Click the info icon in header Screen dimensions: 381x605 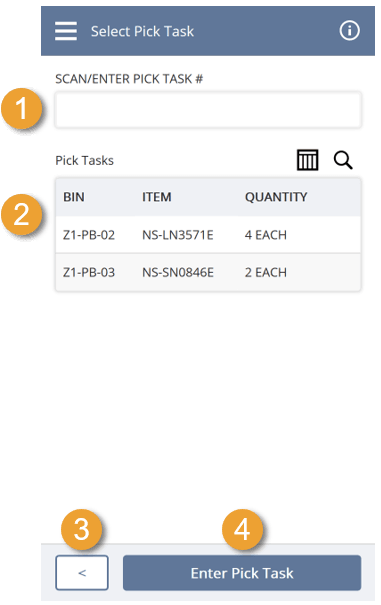[x=349, y=30]
